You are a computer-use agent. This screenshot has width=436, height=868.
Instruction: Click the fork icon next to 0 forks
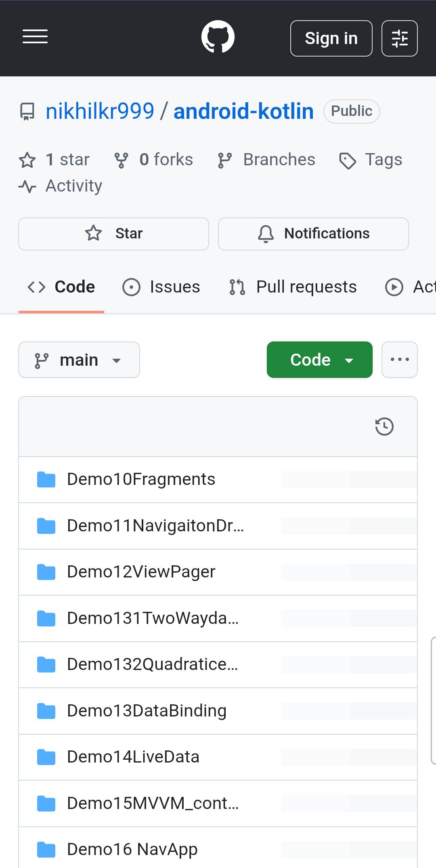122,160
